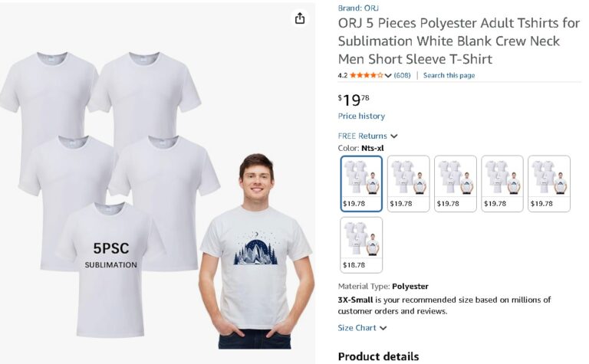Open the Brand: ORJ link
Image resolution: width=589 pixels, height=364 pixels.
(x=359, y=8)
